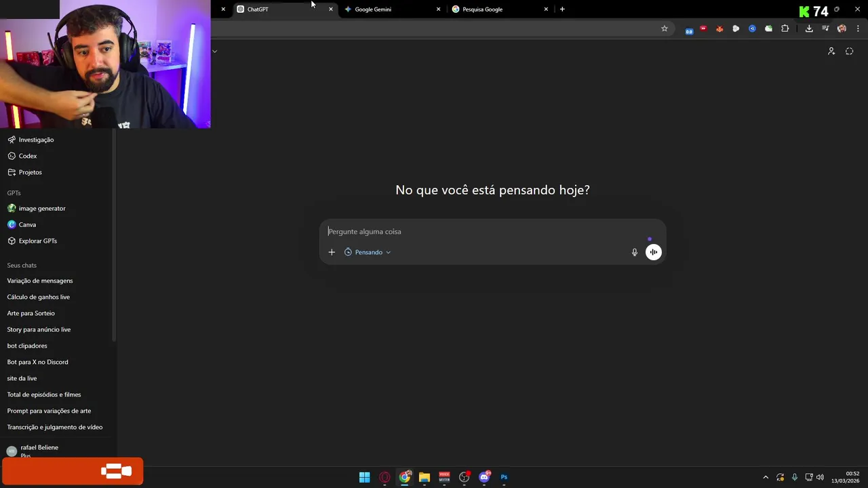Viewport: 868px width, 488px height.
Task: Click the 'Seus chats' section header
Action: (x=22, y=265)
